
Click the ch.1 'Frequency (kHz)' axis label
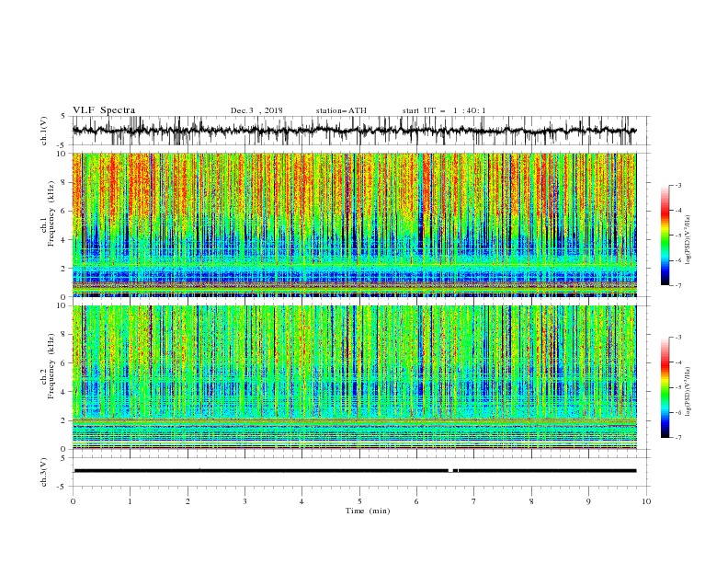click(x=51, y=212)
